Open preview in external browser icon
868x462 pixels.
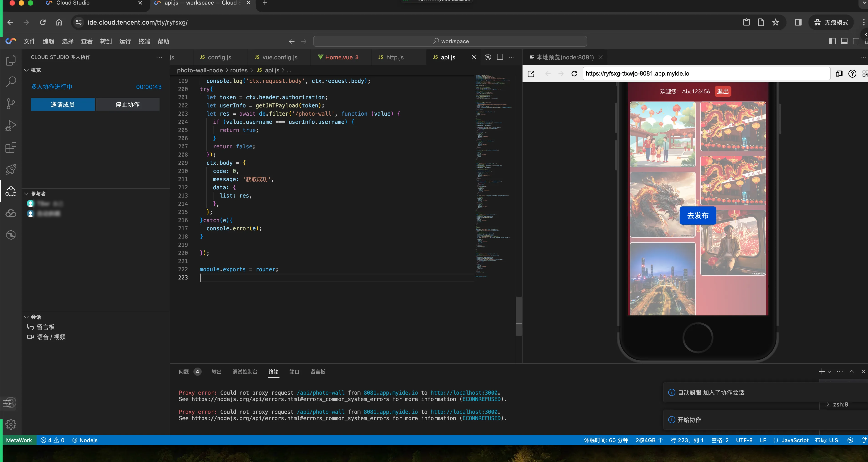click(x=531, y=74)
